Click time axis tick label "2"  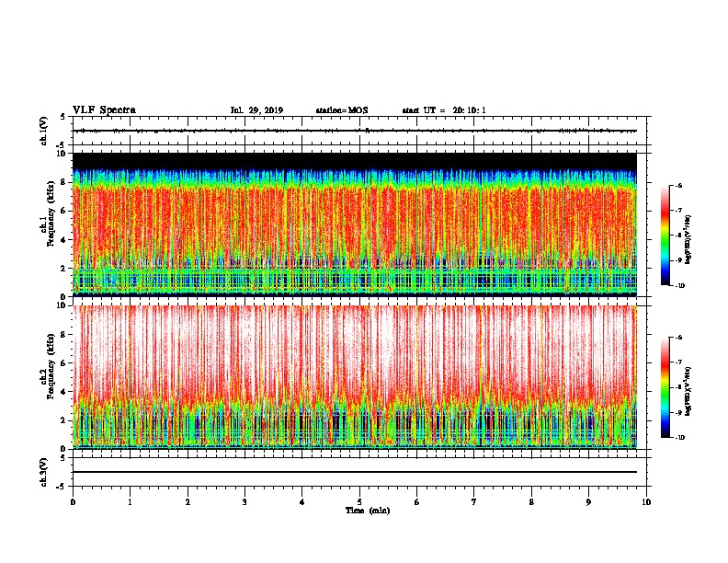click(188, 502)
